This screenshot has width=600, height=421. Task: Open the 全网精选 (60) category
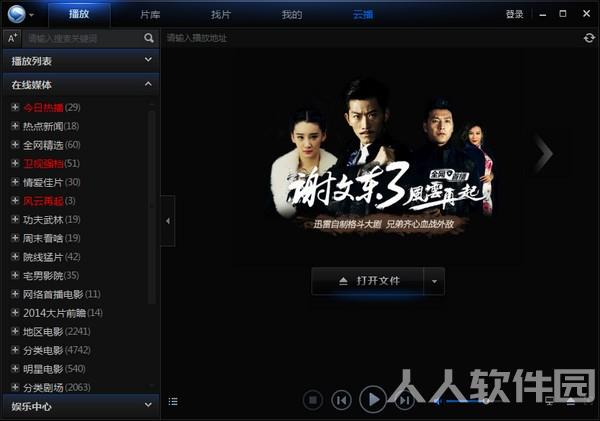pos(52,145)
